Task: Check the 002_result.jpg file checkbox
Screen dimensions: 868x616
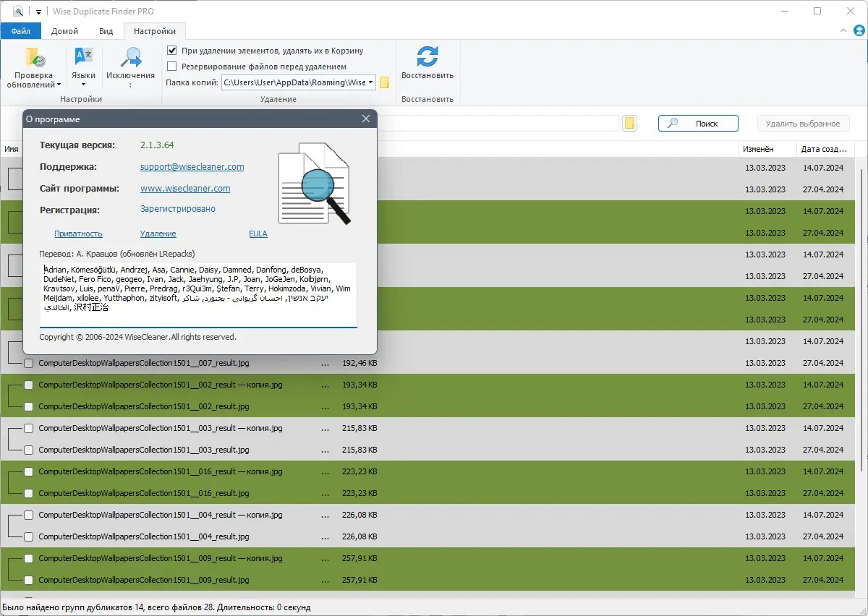Action: (29, 406)
